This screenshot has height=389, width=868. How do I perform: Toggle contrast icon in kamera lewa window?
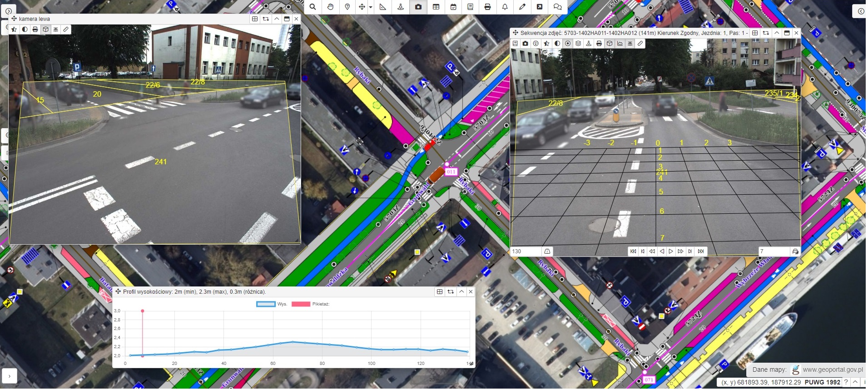coord(25,29)
